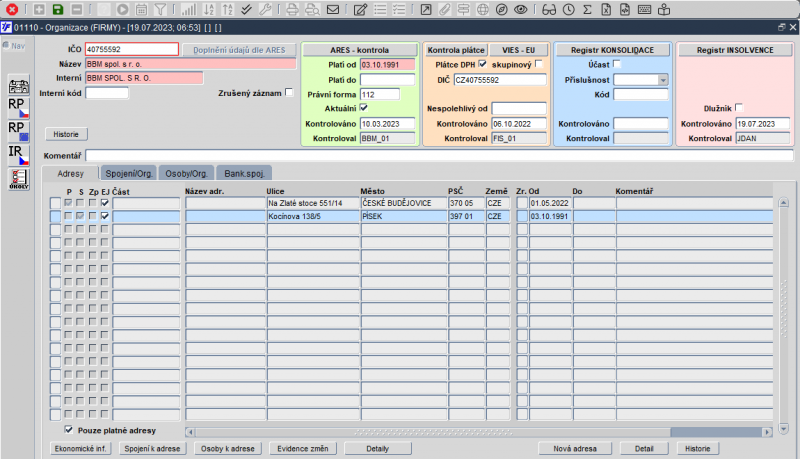The height and width of the screenshot is (459, 800).
Task: Click the Ekonomické inf. button
Action: click(x=81, y=449)
